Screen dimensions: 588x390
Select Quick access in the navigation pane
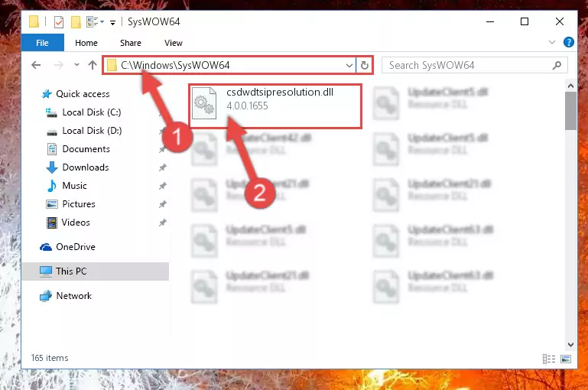pyautogui.click(x=83, y=94)
